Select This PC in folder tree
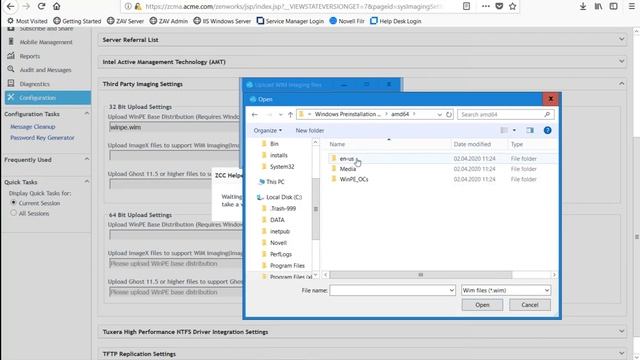Image resolution: width=640 pixels, height=360 pixels. [x=275, y=182]
